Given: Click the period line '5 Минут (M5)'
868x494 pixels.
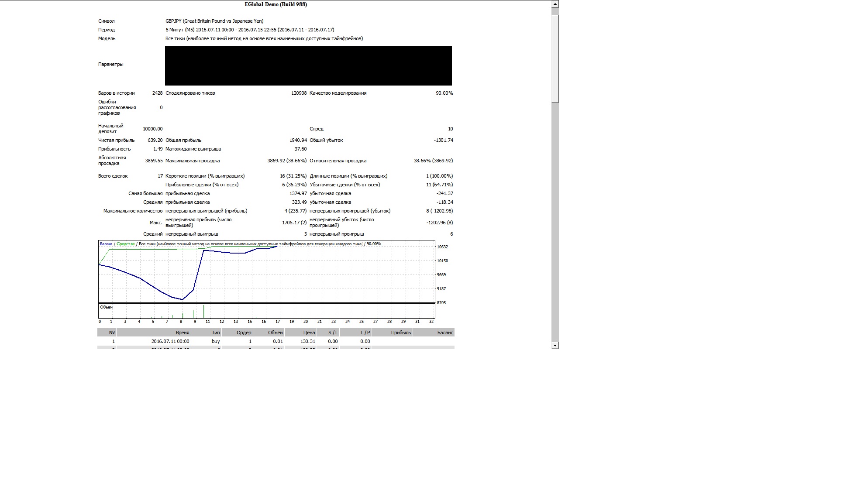Looking at the screenshot, I should (250, 30).
